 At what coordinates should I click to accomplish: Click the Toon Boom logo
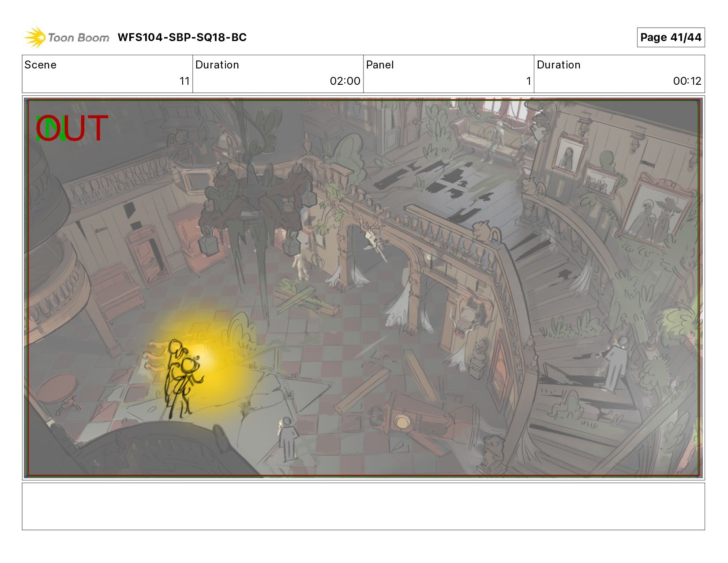click(66, 37)
